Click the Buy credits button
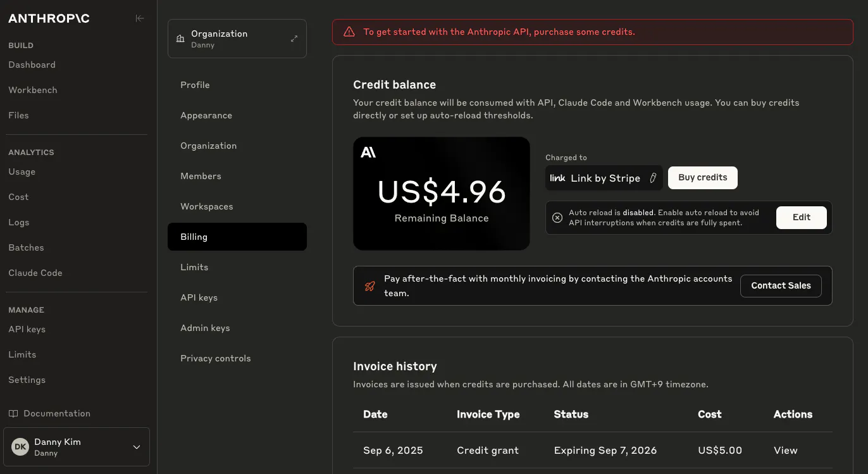The image size is (868, 474). coord(702,178)
